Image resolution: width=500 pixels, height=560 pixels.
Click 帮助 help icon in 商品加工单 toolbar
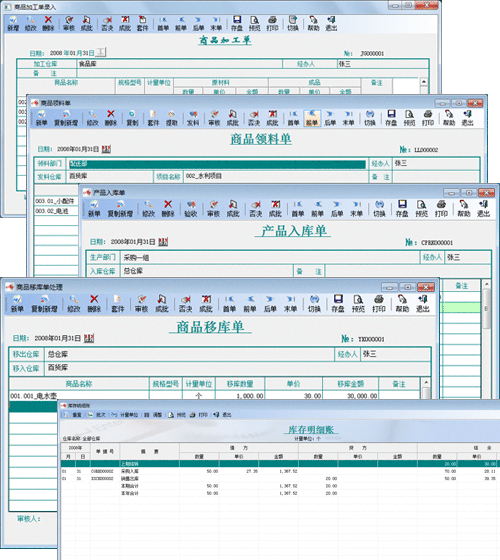(x=313, y=23)
